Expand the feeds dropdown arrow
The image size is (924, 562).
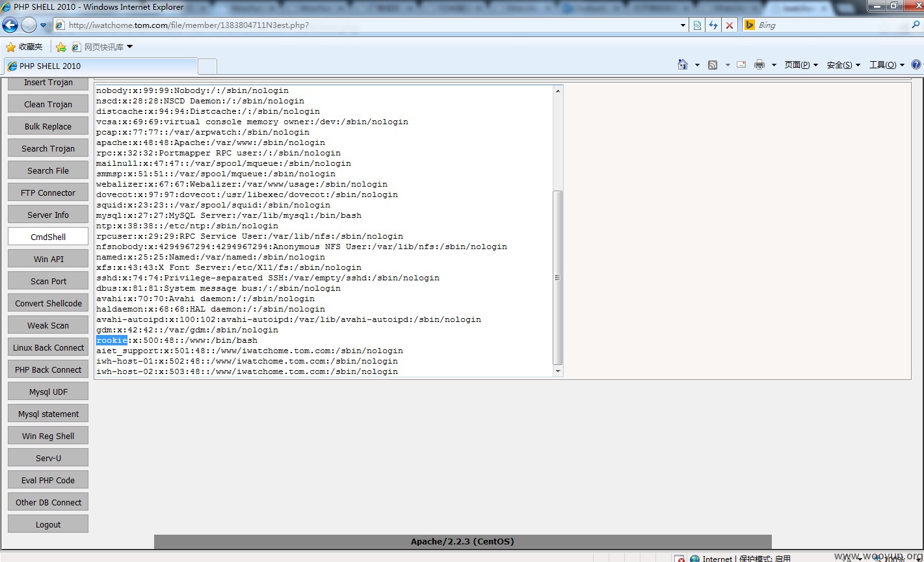[727, 65]
